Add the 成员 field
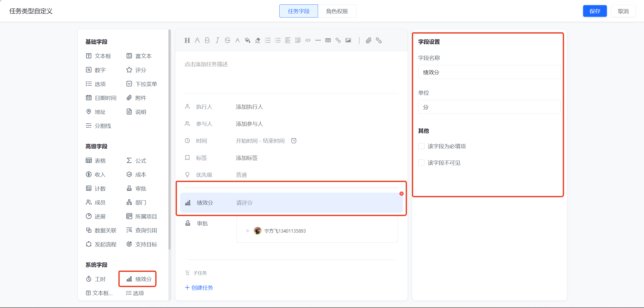The height and width of the screenshot is (308, 644). (96, 202)
